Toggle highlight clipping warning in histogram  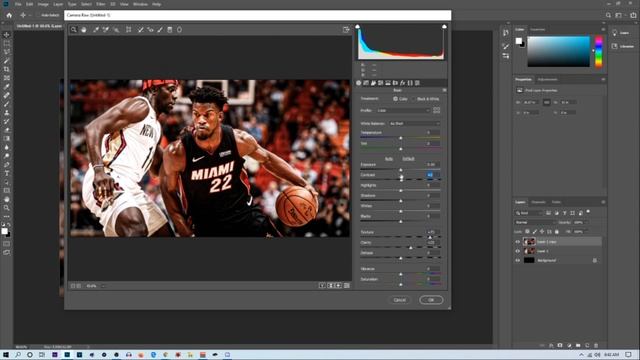click(x=444, y=27)
